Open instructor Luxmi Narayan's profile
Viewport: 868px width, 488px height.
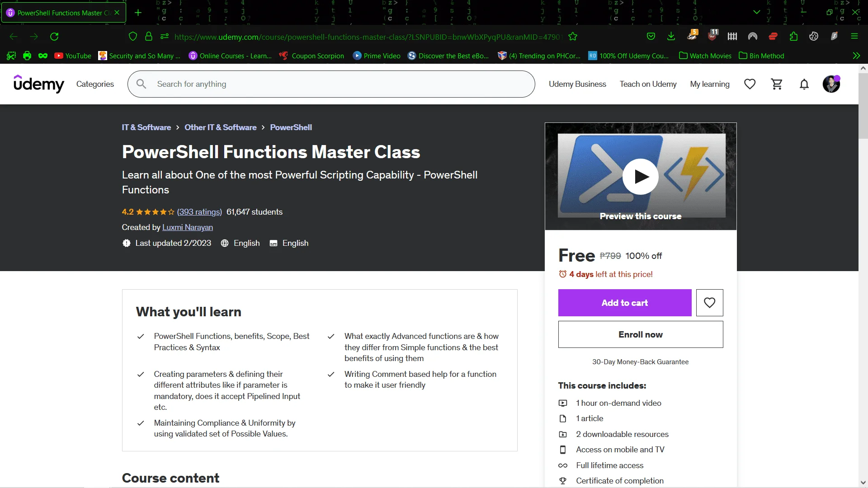[188, 227]
